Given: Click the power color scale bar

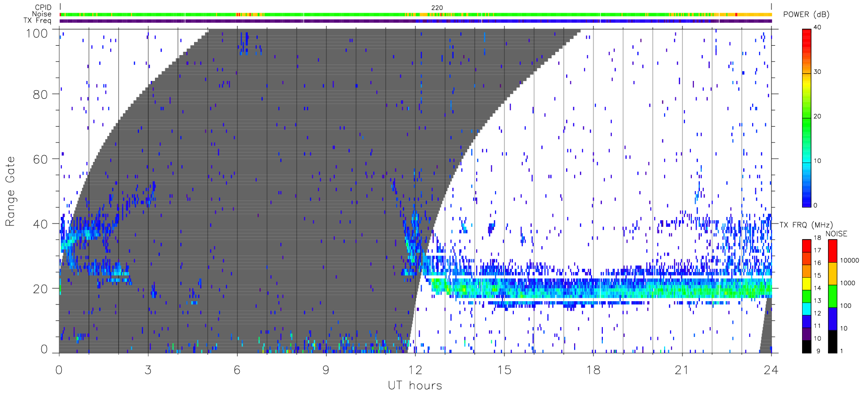Looking at the screenshot, I should (807, 118).
